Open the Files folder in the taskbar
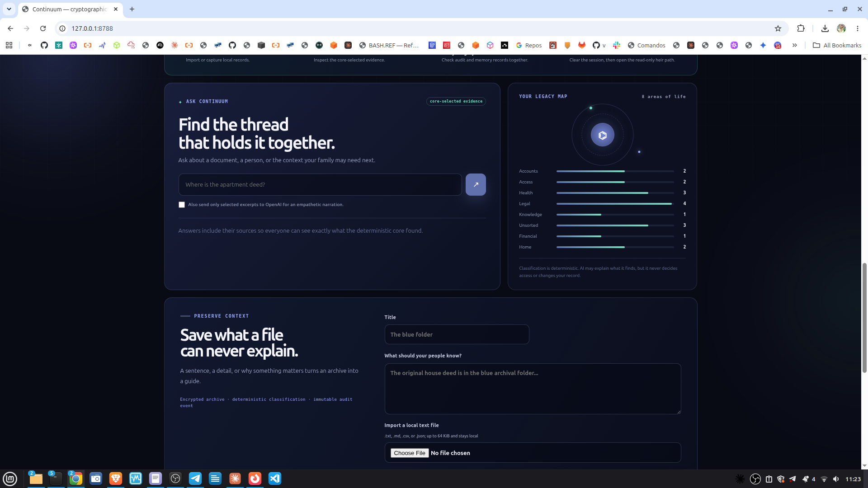 (x=36, y=479)
